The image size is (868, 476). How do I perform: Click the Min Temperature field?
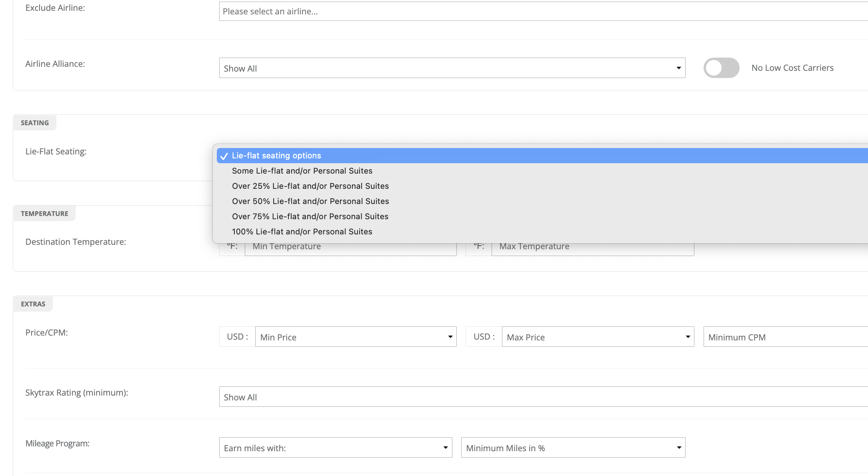[350, 249]
